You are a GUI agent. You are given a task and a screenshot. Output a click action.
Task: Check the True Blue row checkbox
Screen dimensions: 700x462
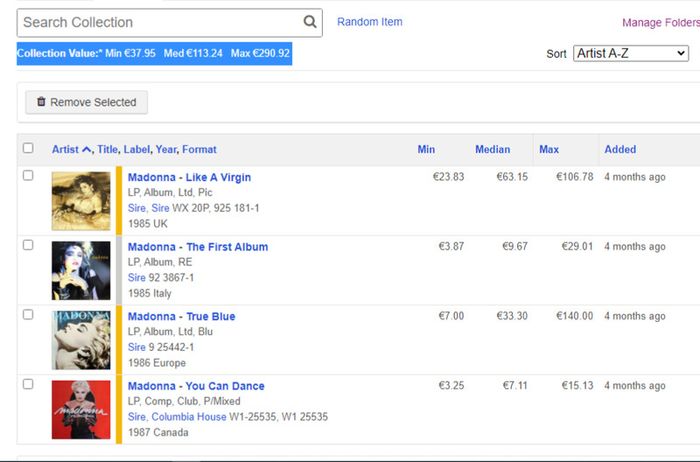click(x=28, y=315)
